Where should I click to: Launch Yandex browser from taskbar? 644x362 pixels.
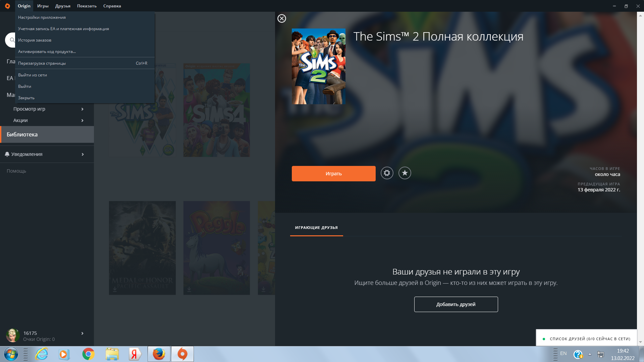coord(135,354)
